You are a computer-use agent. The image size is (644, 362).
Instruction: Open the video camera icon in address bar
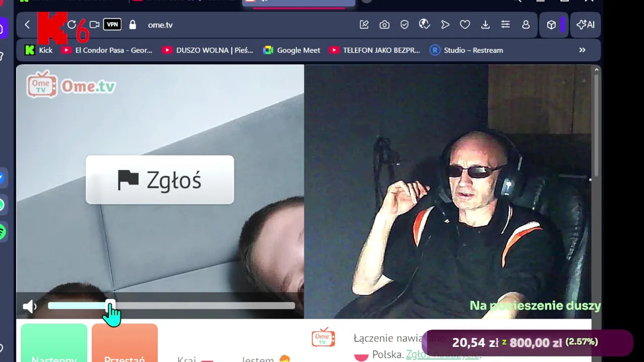(x=94, y=25)
